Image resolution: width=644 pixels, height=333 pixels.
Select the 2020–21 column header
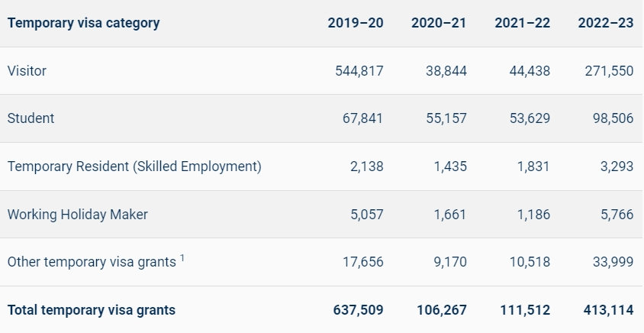click(439, 23)
